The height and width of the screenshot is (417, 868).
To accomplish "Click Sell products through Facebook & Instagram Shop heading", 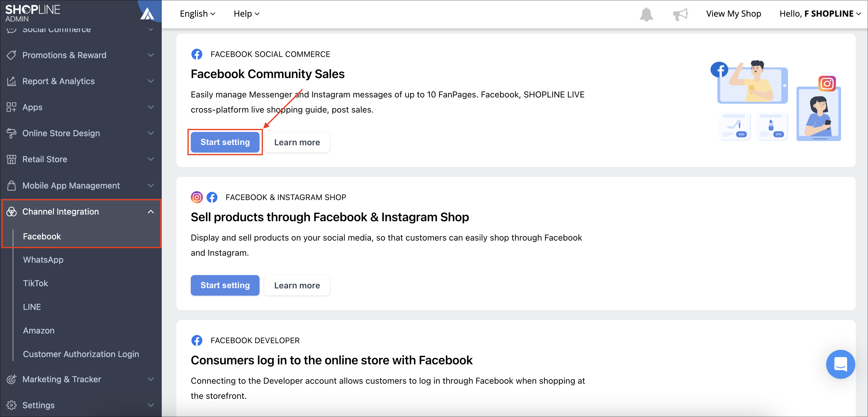I will (x=330, y=217).
